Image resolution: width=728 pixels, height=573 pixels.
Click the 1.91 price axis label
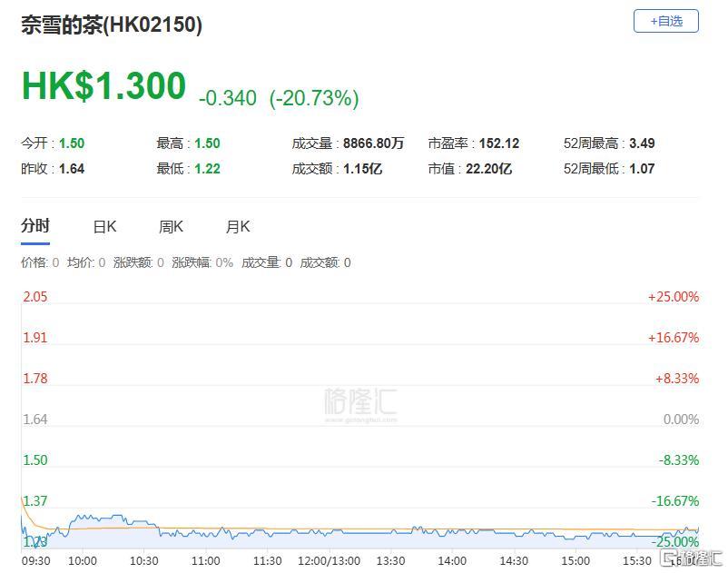[35, 338]
